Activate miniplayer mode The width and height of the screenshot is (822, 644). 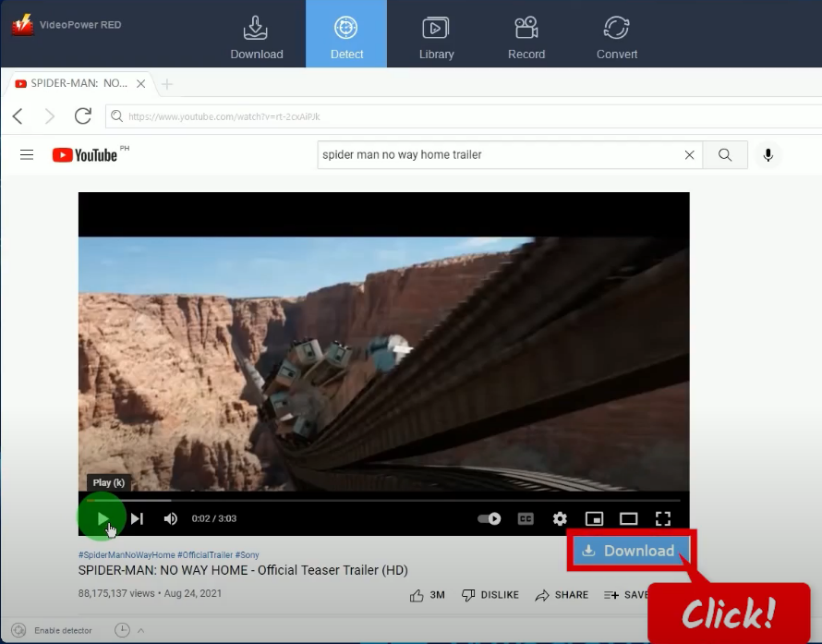594,518
